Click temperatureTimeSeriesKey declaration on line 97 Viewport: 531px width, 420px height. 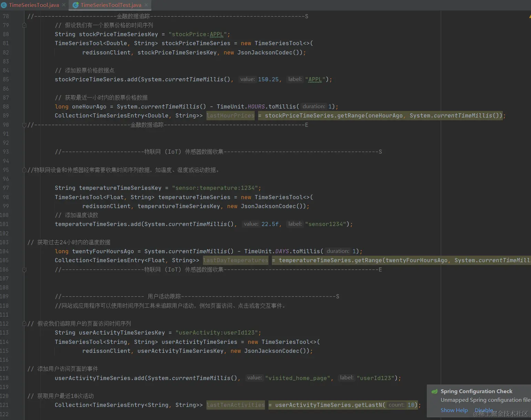(x=120, y=188)
